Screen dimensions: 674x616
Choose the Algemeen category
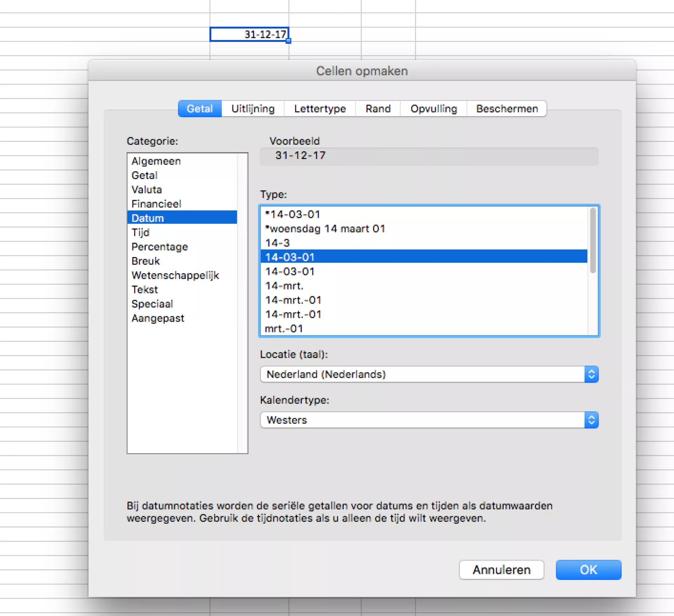tap(156, 161)
